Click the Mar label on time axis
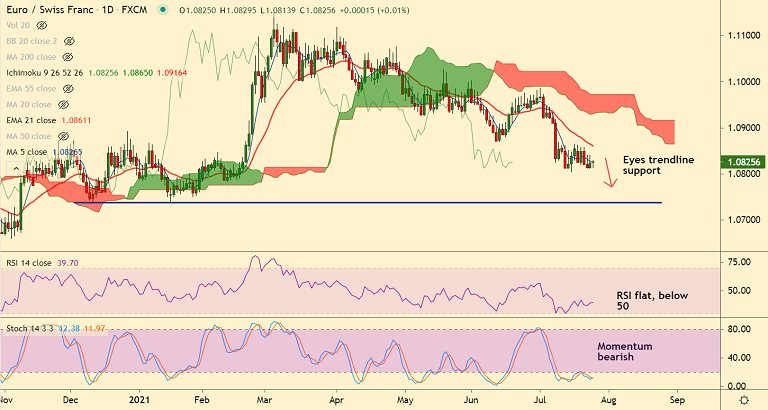Image resolution: width=768 pixels, height=410 pixels. pyautogui.click(x=264, y=400)
